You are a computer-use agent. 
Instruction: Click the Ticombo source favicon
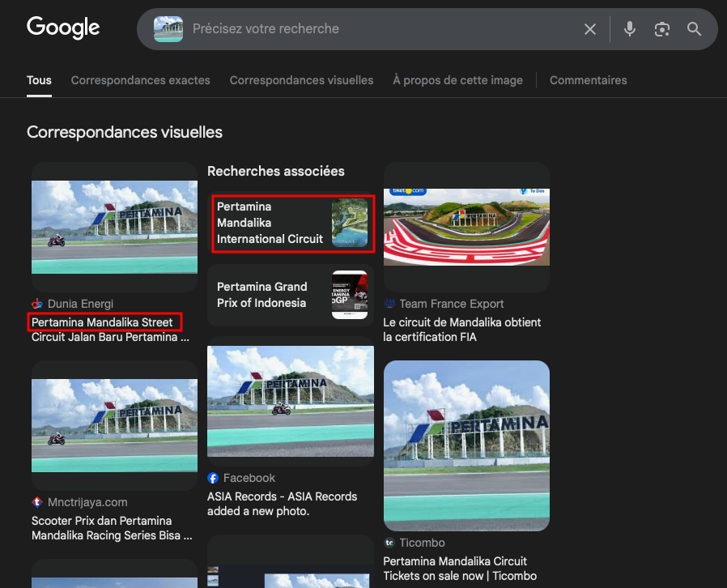coord(389,543)
